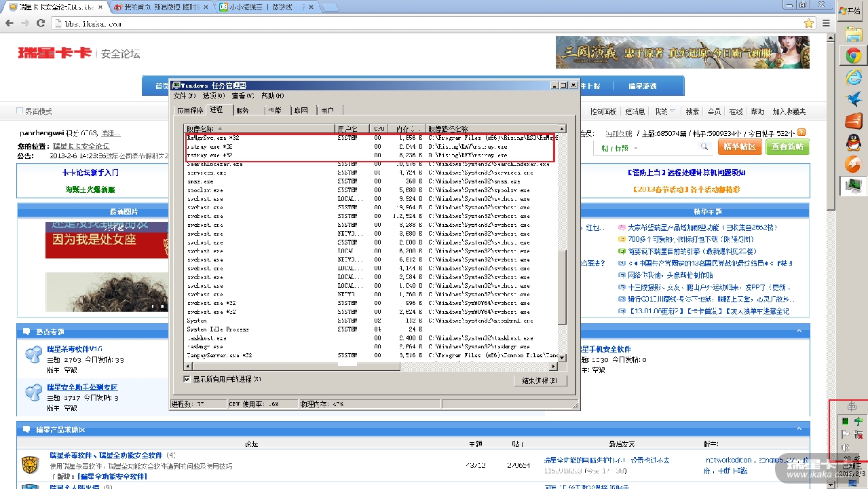Viewport: 868px width, 489px height.
Task: Open the 瑞星游戏 navigation link
Action: 642,86
